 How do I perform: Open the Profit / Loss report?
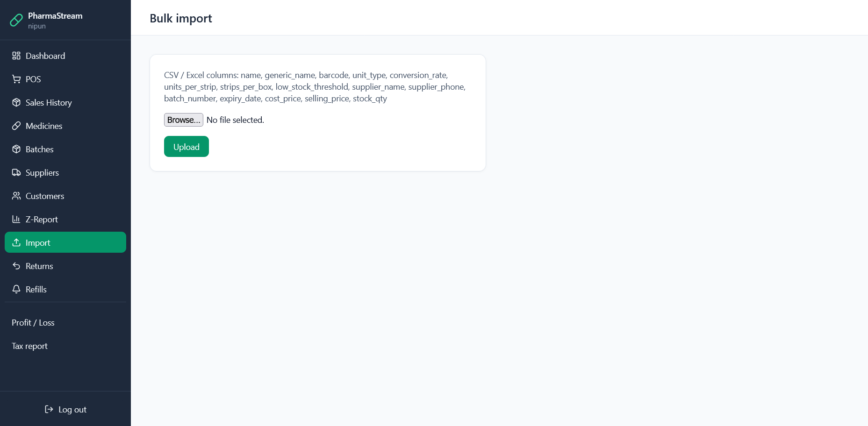[33, 323]
